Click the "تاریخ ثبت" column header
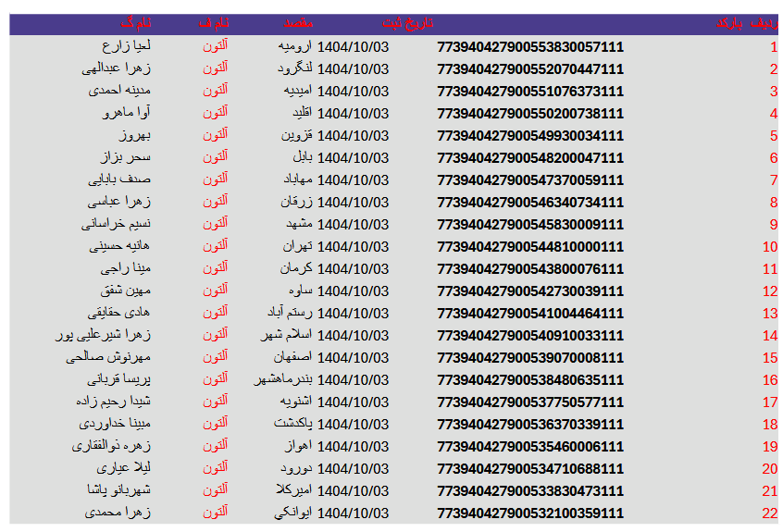The height and width of the screenshot is (532, 783). click(x=407, y=23)
